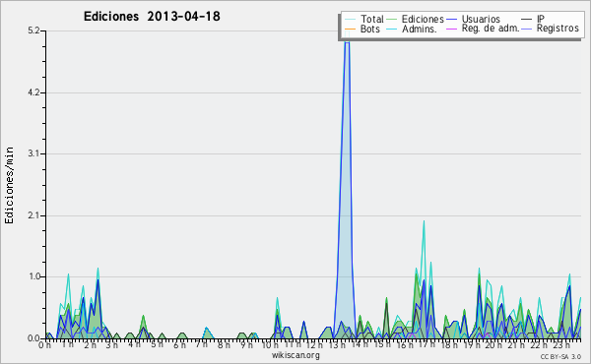
Task: Click the orange Bots legend line swatch
Action: [350, 29]
